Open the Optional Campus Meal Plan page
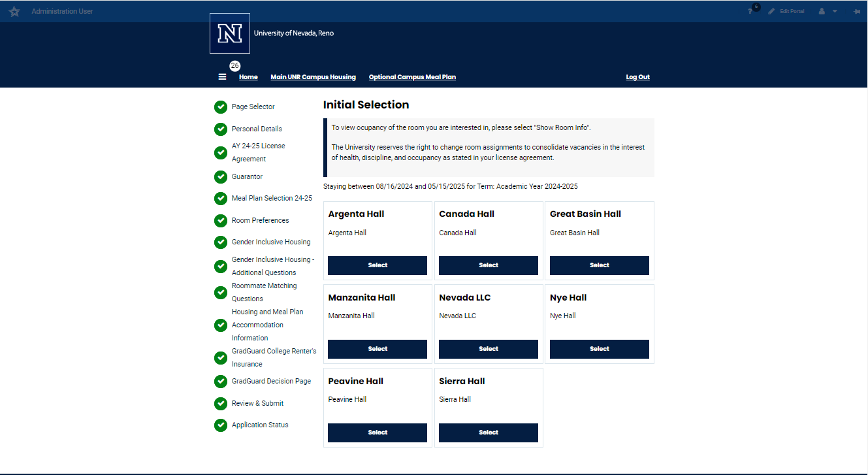 coord(412,76)
